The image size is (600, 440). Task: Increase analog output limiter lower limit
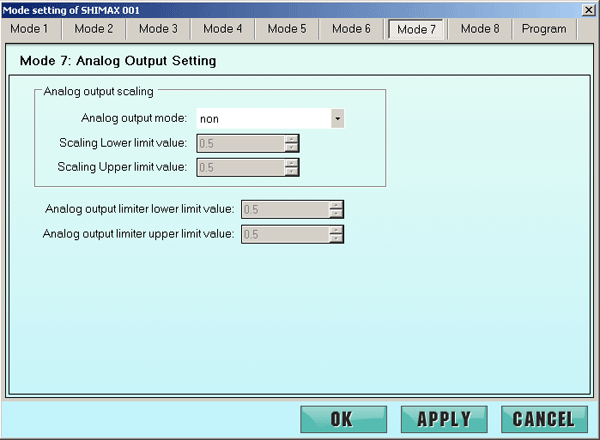[336, 205]
